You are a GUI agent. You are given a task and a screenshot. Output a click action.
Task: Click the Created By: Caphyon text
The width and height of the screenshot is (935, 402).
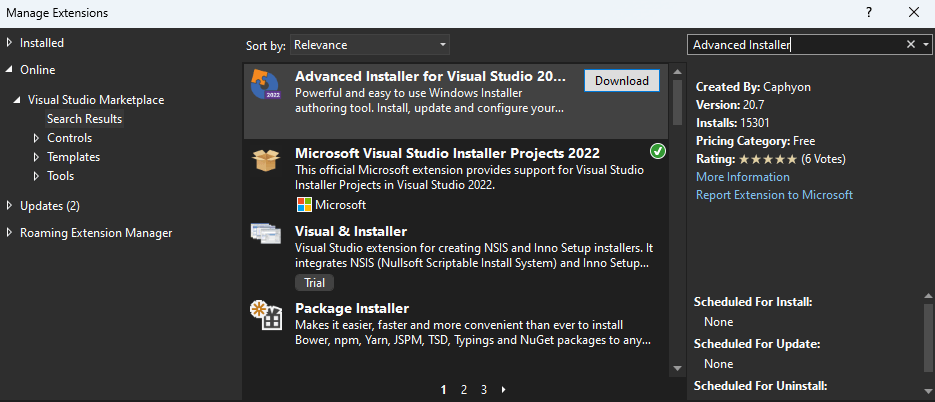pos(753,87)
